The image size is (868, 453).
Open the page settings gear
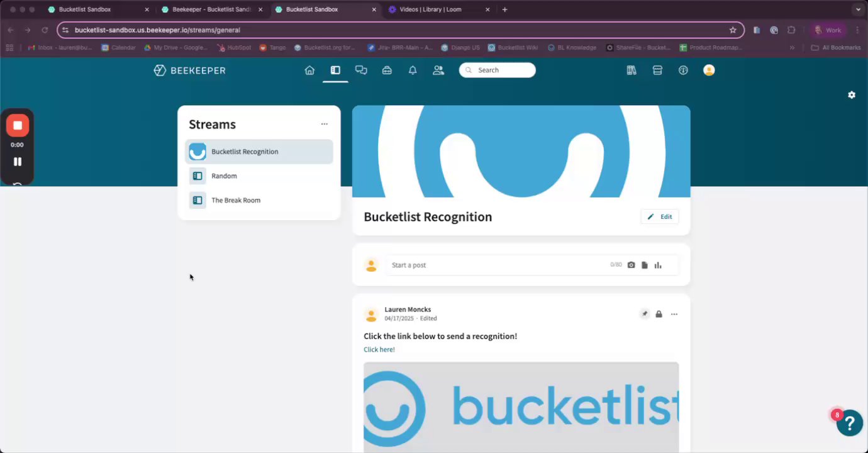pos(852,95)
